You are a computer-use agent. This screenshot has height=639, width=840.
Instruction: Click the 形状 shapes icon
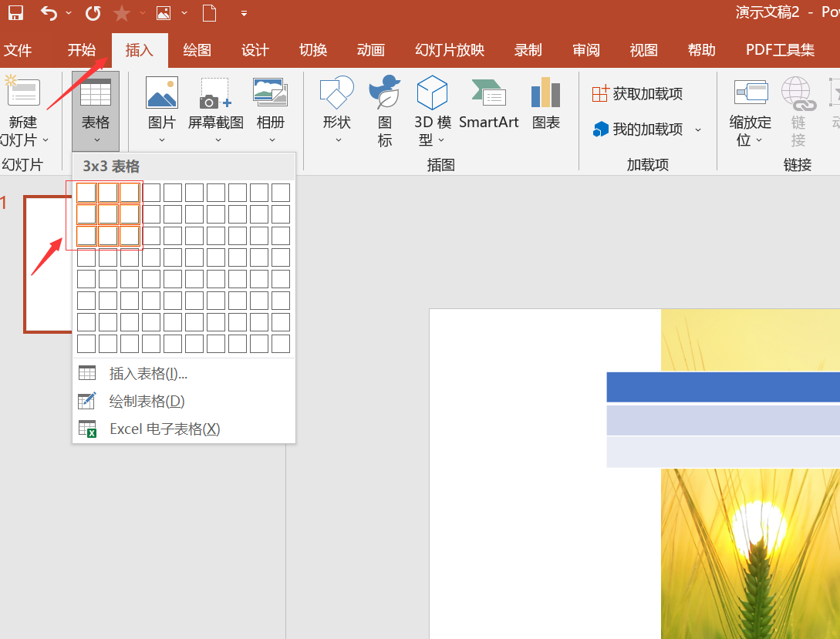point(337,92)
